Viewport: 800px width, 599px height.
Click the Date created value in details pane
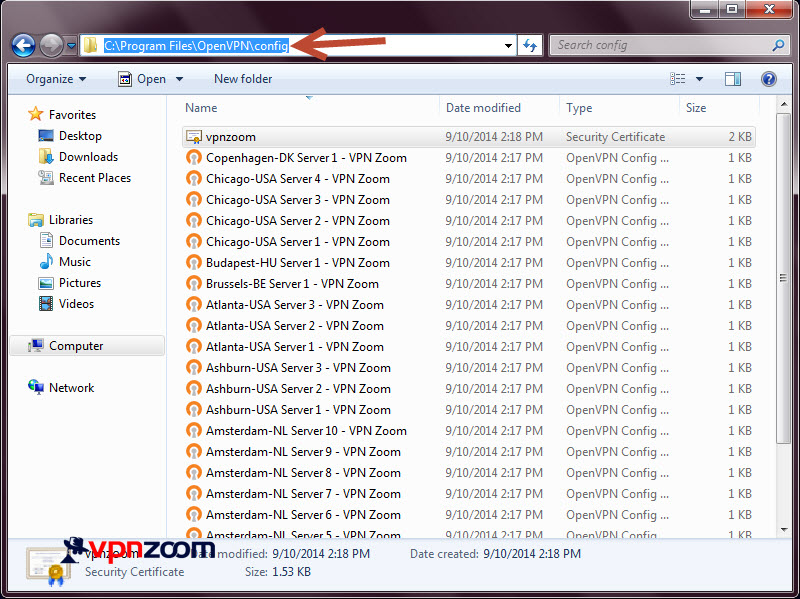pos(532,554)
